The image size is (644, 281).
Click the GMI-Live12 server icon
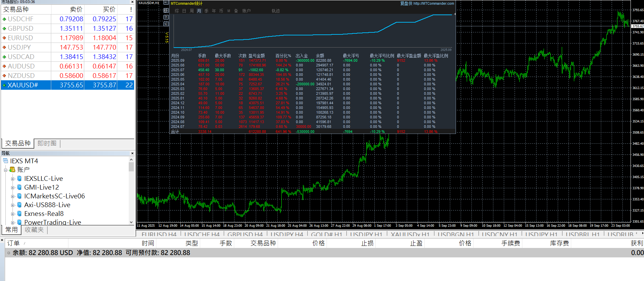(20, 187)
